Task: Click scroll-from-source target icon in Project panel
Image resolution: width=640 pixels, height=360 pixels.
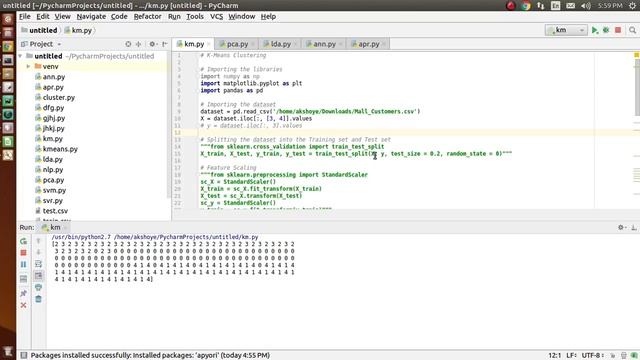Action: (x=128, y=44)
